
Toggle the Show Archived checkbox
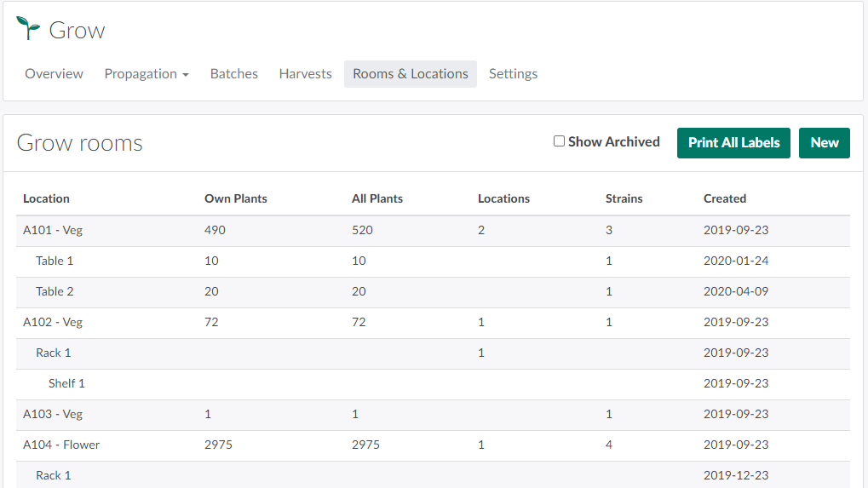(559, 141)
